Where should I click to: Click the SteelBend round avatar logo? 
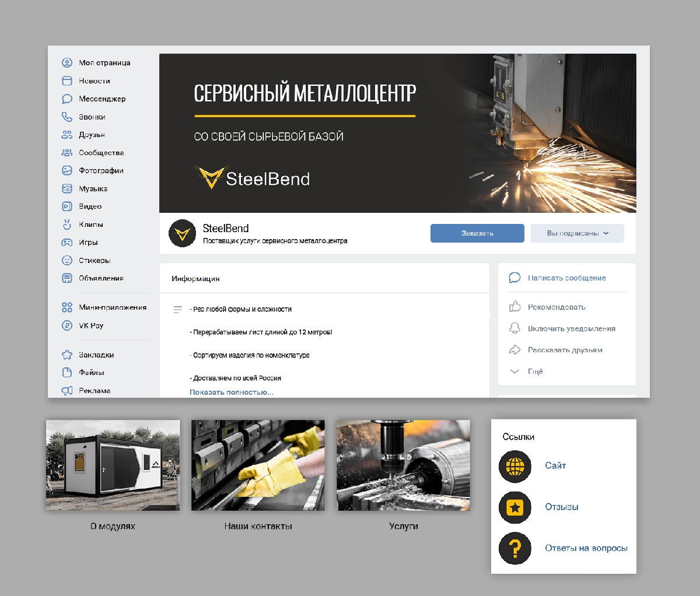182,233
